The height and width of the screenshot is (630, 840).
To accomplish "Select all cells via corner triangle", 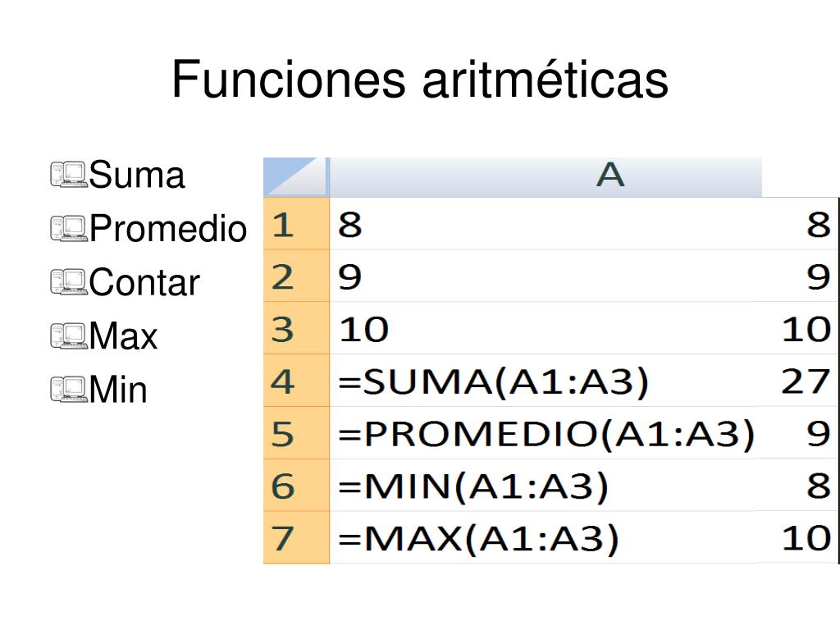I will (295, 177).
